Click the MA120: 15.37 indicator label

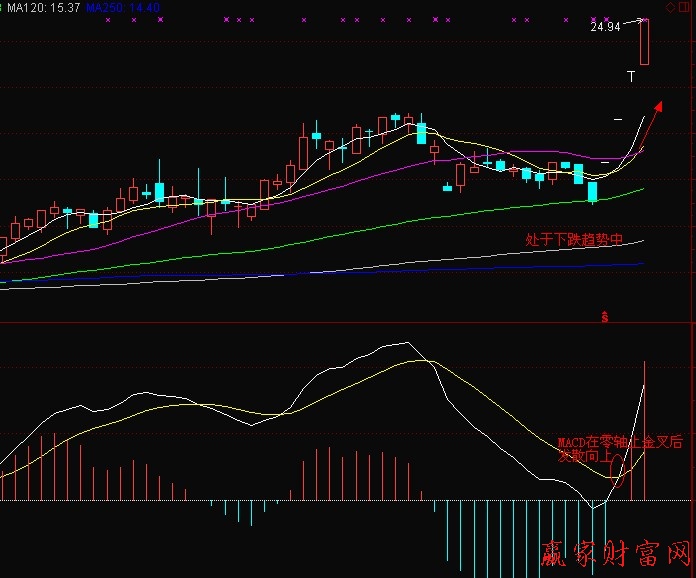pyautogui.click(x=45, y=7)
